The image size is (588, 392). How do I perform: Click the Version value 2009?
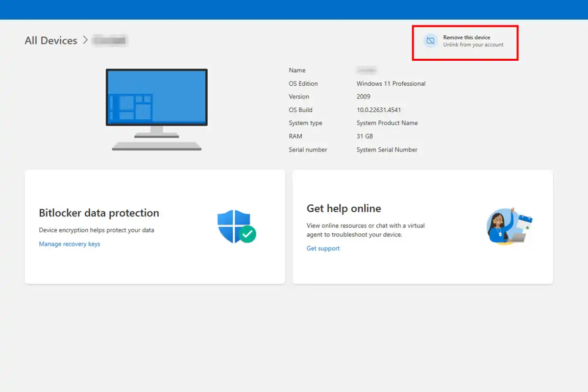363,97
